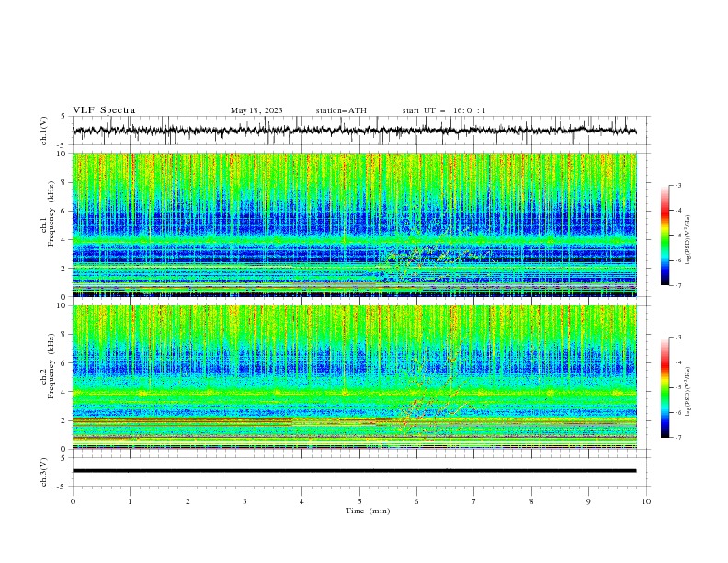Click the 2 kHz tick on ch.2 frequency axis
Screen dimensions: 728x563
pos(64,420)
